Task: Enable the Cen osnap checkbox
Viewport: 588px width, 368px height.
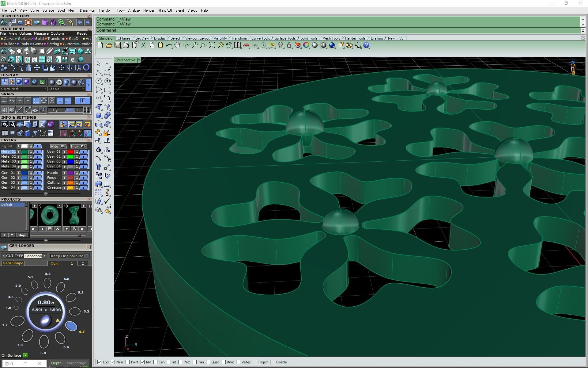Action: pyautogui.click(x=156, y=362)
